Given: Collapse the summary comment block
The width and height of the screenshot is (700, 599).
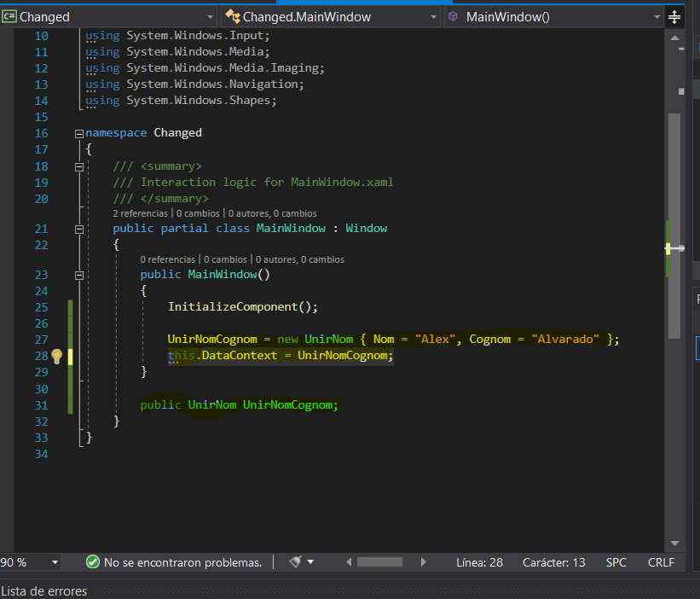Looking at the screenshot, I should coord(79,166).
